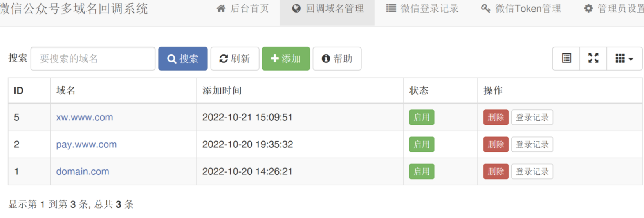Image resolution: width=644 pixels, height=218 pixels.
Task: Click the fullscreen expand icon
Action: [593, 58]
